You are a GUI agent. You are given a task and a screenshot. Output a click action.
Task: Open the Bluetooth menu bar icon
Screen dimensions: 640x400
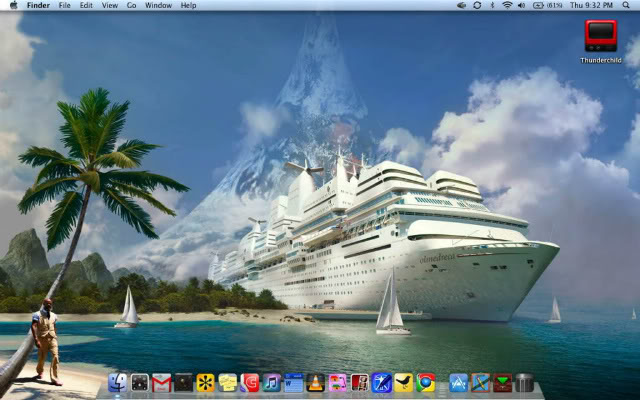pos(492,5)
